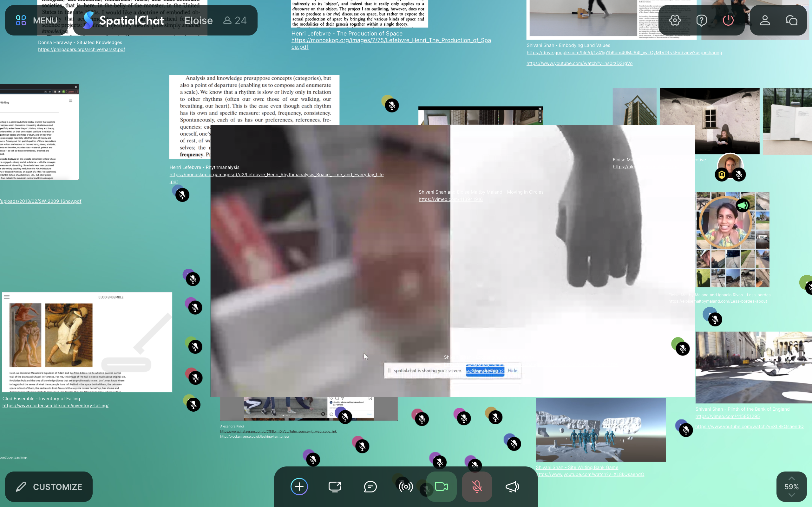Viewport: 812px width, 507px height.
Task: Click the help question mark icon
Action: coord(701,21)
